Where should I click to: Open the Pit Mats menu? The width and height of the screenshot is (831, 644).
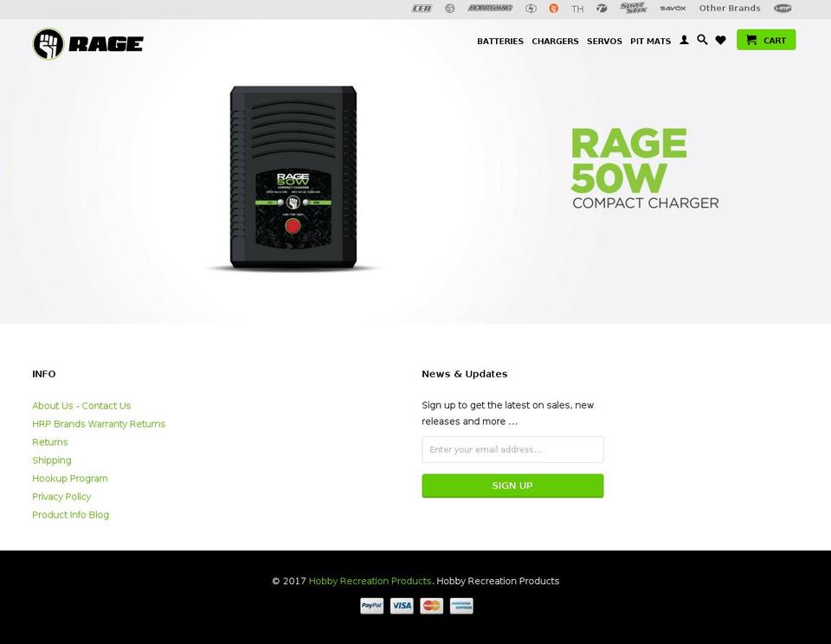[x=650, y=42]
